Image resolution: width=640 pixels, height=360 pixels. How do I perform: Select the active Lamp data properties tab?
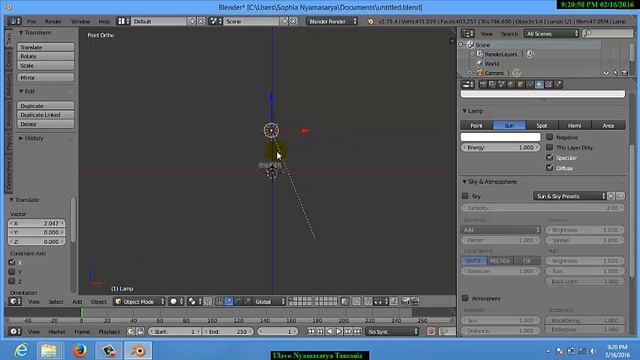pos(539,84)
